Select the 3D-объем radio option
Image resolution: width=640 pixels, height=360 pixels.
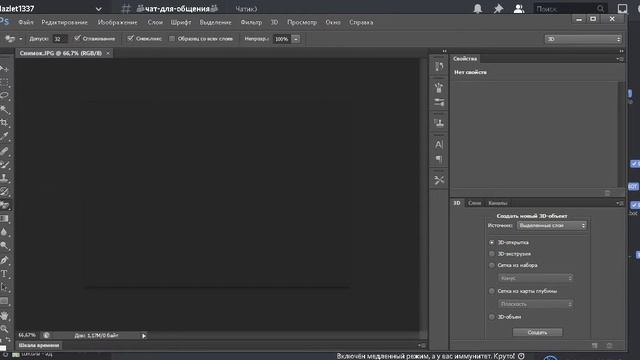(x=491, y=317)
